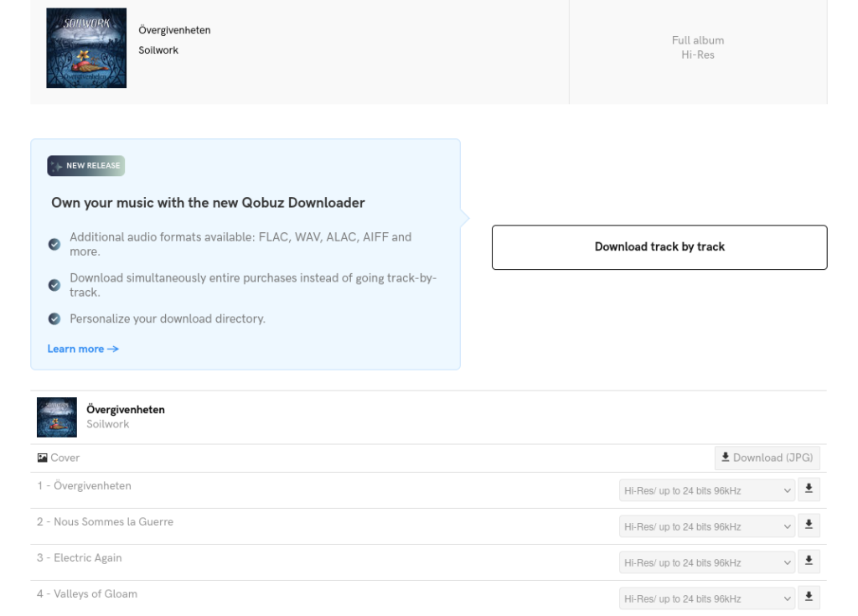
Task: Follow the Learn more link
Action: [83, 349]
